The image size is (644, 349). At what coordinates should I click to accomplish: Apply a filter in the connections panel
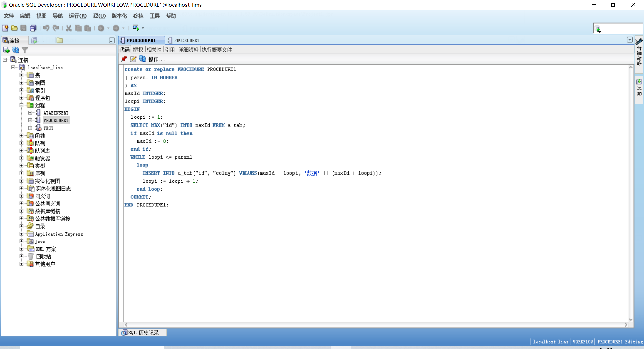[x=25, y=50]
